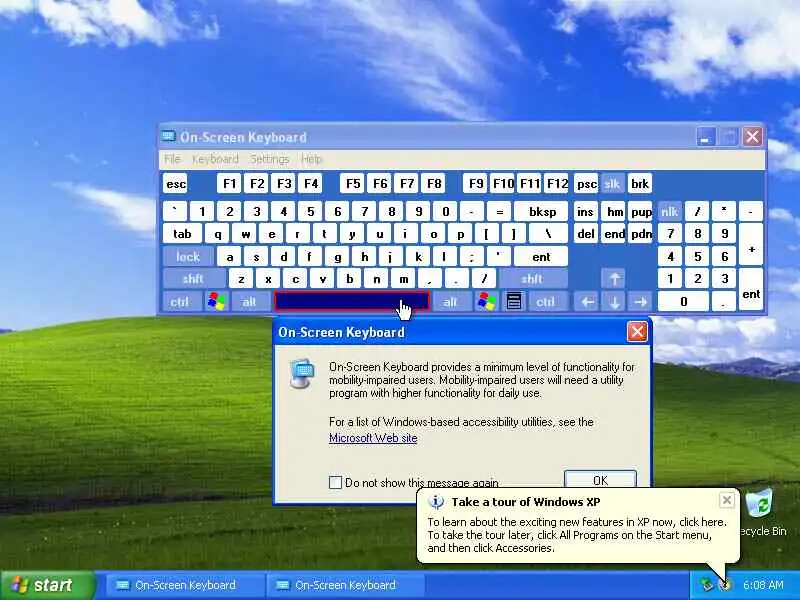Click the right Windows logo key
The width and height of the screenshot is (800, 600).
[x=486, y=302]
